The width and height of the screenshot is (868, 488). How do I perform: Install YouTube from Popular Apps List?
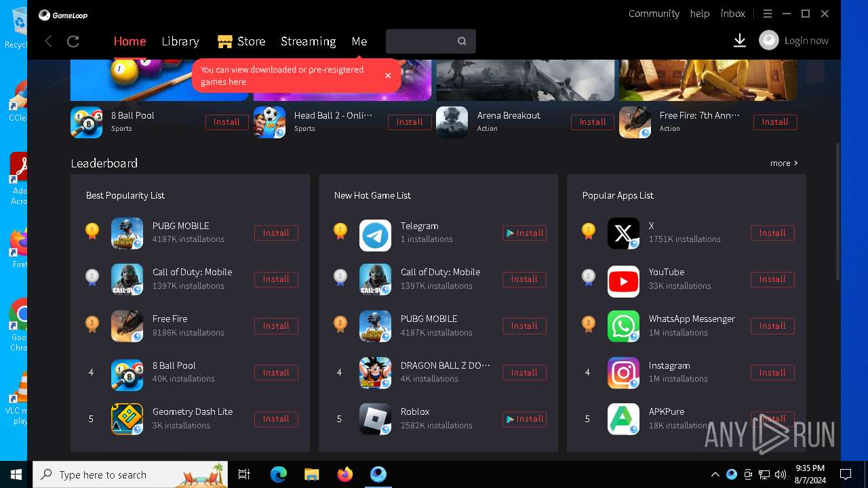click(x=772, y=279)
